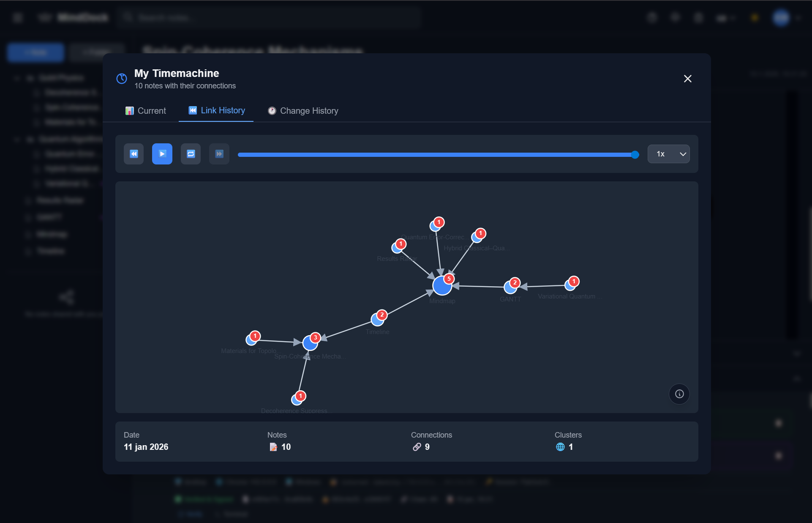
Task: Select the Link History tab
Action: tap(216, 111)
